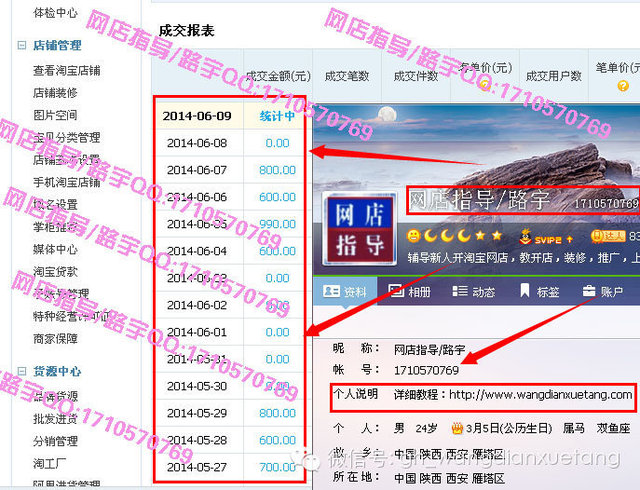
Task: Click the birthday crown icon beside 3月5日
Action: coord(457,428)
